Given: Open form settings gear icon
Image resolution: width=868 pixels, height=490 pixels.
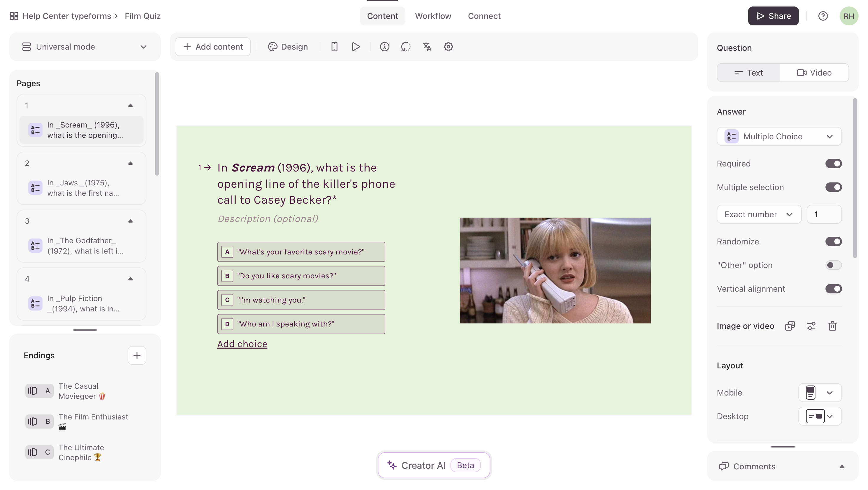Looking at the screenshot, I should (448, 47).
